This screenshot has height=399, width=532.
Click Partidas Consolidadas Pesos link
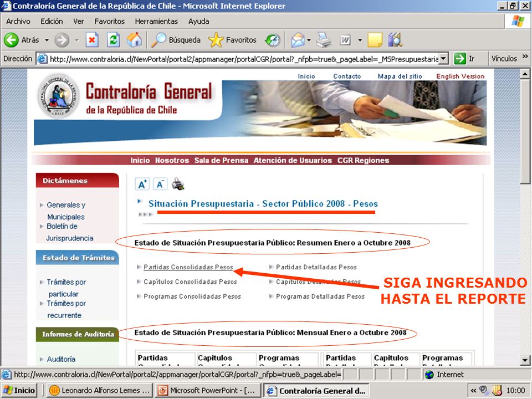(188, 267)
